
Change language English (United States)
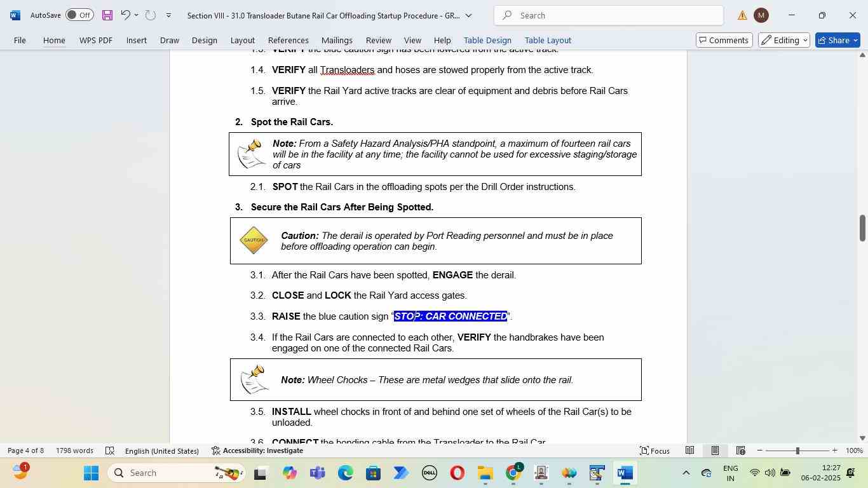(x=162, y=451)
